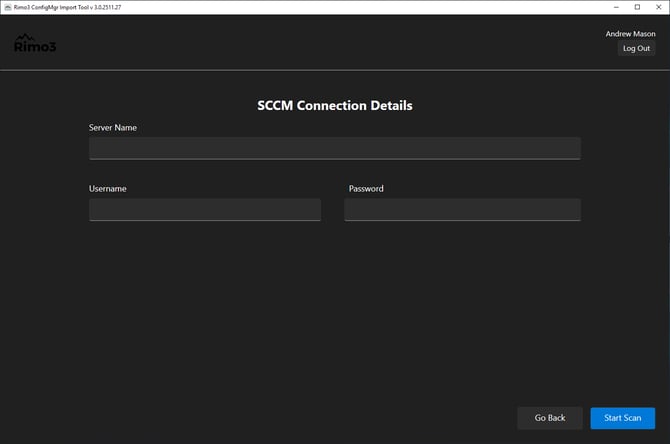Click the Andrew Mason user name
The width and height of the screenshot is (670, 444).
tap(630, 34)
